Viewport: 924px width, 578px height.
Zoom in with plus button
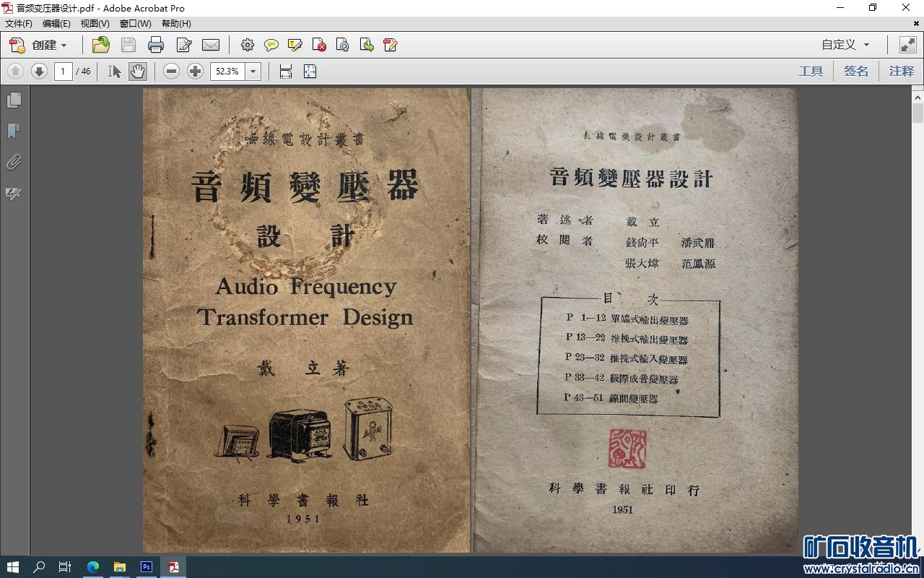click(195, 71)
